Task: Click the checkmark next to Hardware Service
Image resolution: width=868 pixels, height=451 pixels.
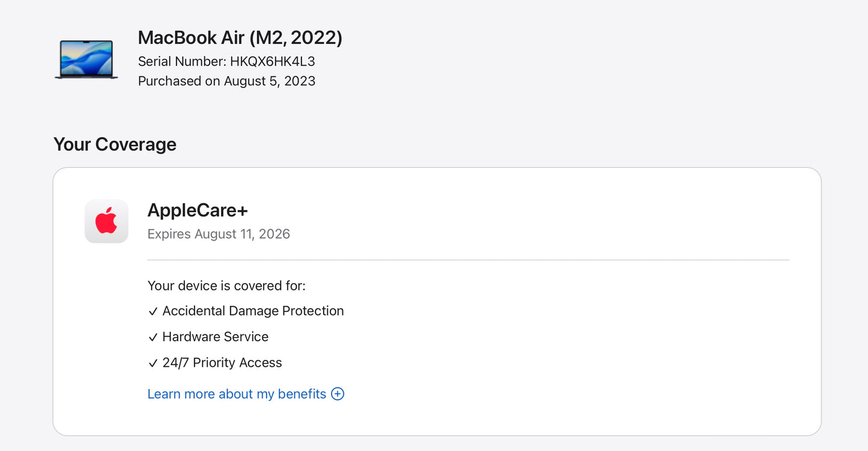Action: tap(153, 337)
